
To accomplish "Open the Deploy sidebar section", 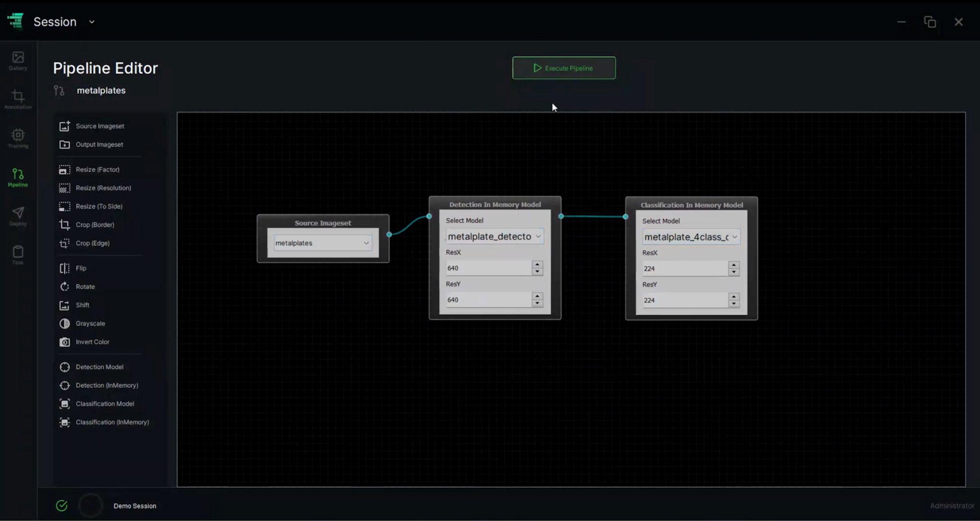I will [18, 217].
